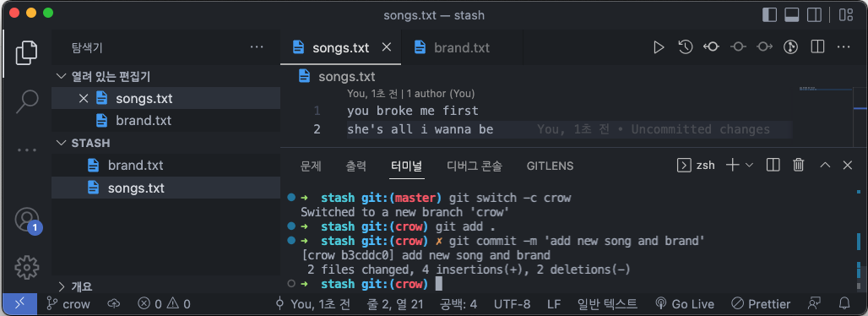Screen dimensions: 868x316
Task: Open errors and warnings count
Action: click(164, 304)
